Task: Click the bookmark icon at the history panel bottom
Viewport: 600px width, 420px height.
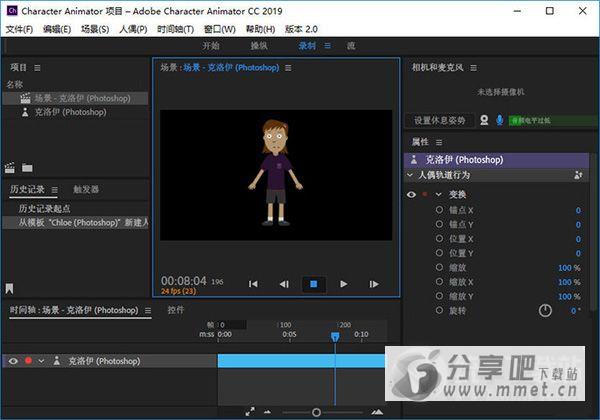Action: [10, 289]
